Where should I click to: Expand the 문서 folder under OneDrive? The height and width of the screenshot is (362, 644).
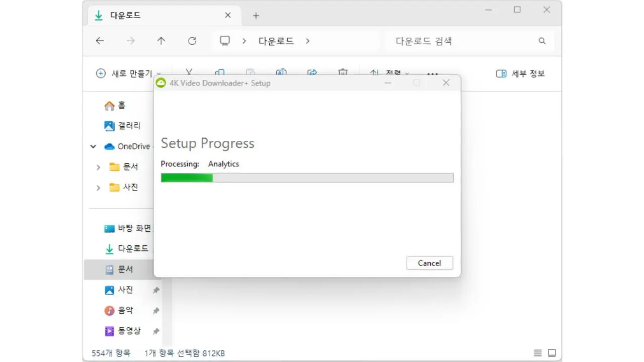[x=99, y=167]
